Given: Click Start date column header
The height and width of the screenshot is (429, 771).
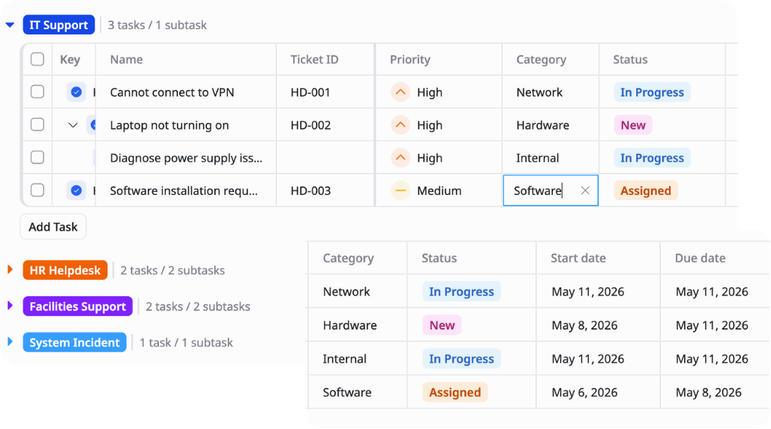Looking at the screenshot, I should click(578, 258).
